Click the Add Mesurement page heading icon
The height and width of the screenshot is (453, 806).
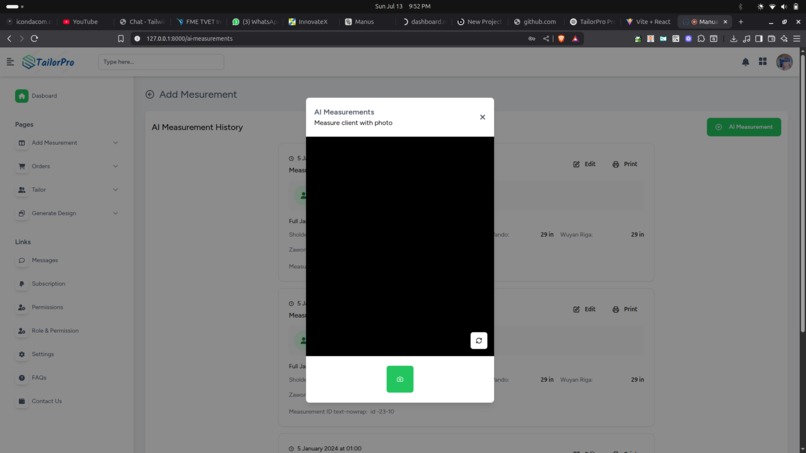click(x=150, y=94)
